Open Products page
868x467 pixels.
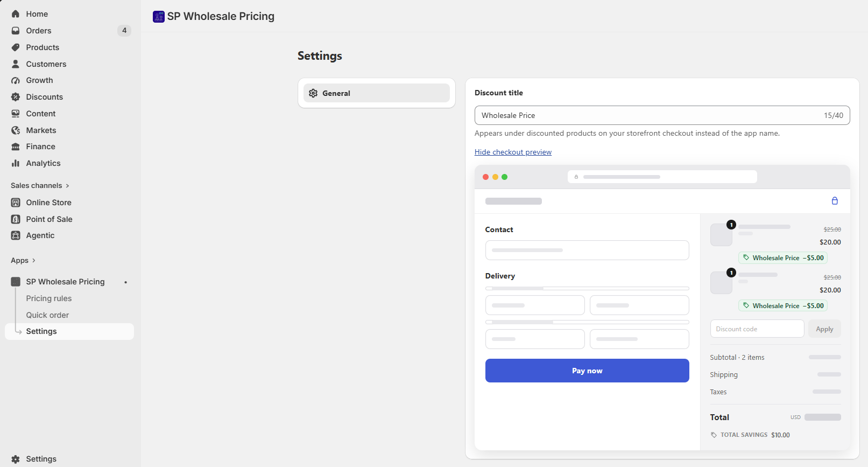(69, 47)
